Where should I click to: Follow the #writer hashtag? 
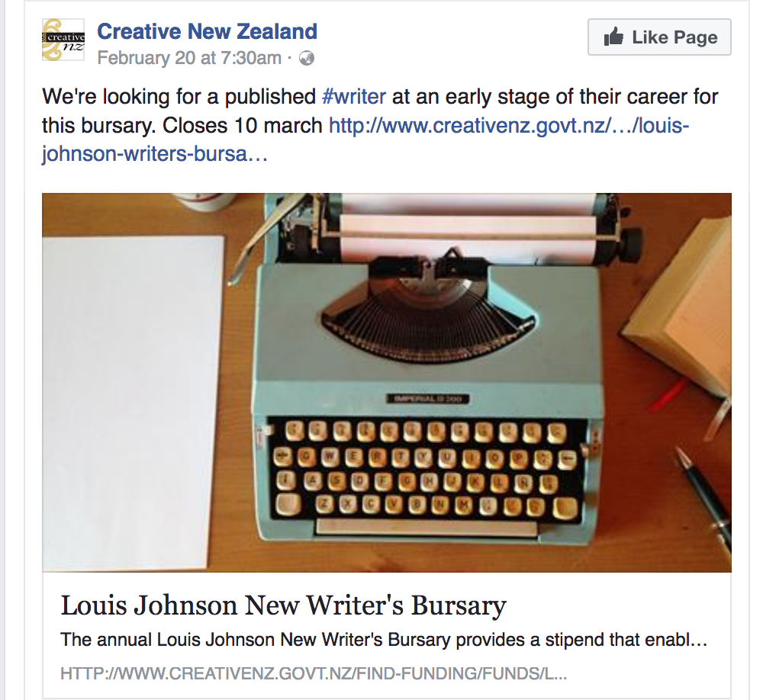(x=354, y=97)
